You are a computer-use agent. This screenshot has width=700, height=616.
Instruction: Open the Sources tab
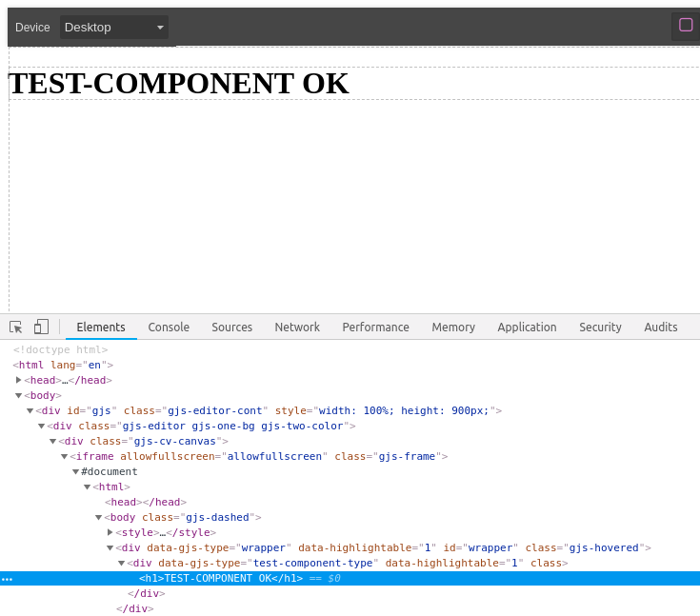coord(231,328)
